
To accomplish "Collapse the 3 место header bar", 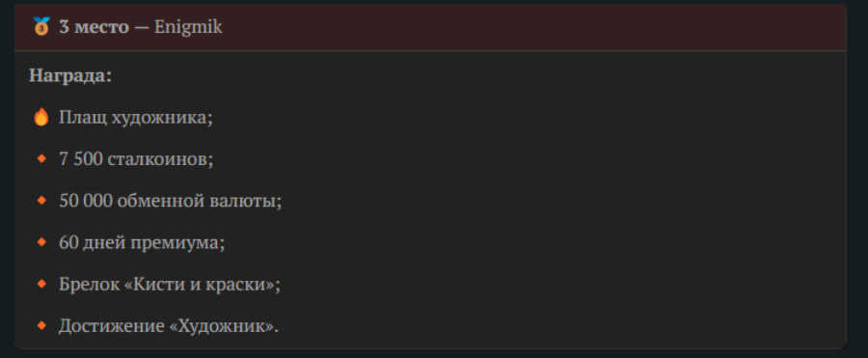I will pos(430,27).
